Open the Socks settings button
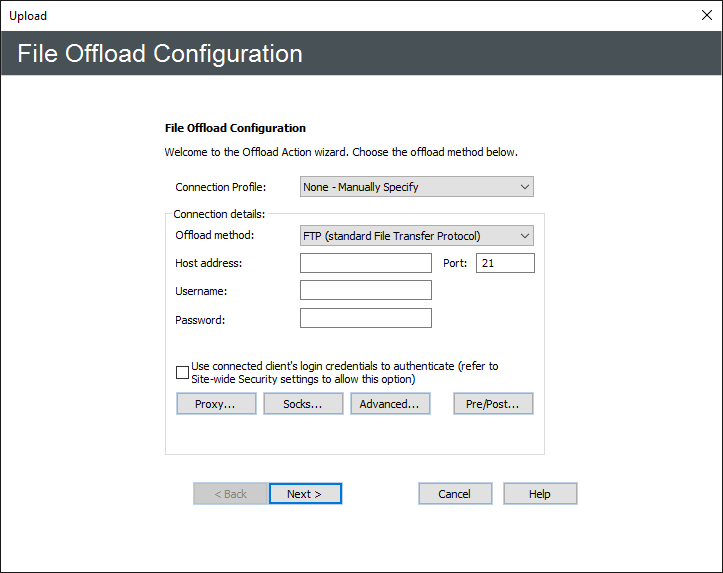This screenshot has height=573, width=723. (303, 404)
